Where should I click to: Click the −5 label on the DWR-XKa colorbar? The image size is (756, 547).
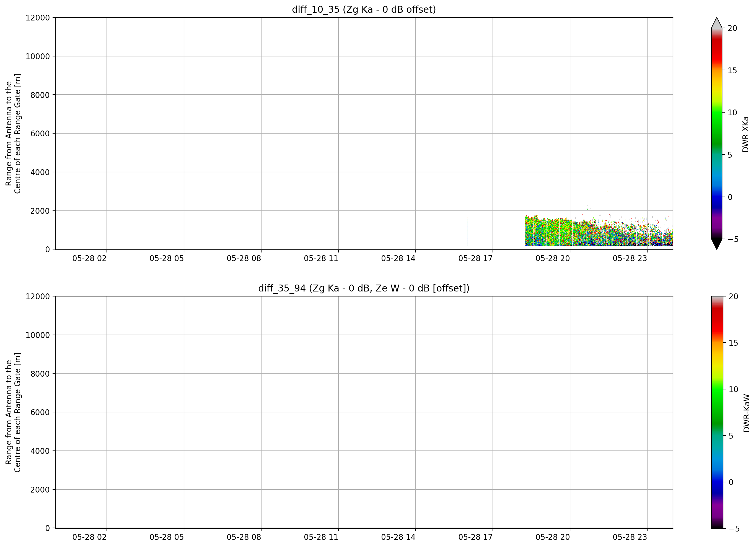(x=733, y=239)
